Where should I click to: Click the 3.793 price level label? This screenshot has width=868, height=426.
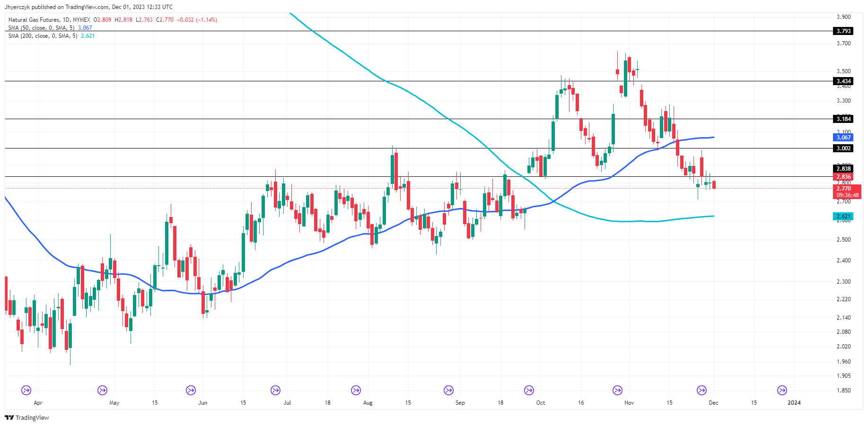[x=843, y=31]
